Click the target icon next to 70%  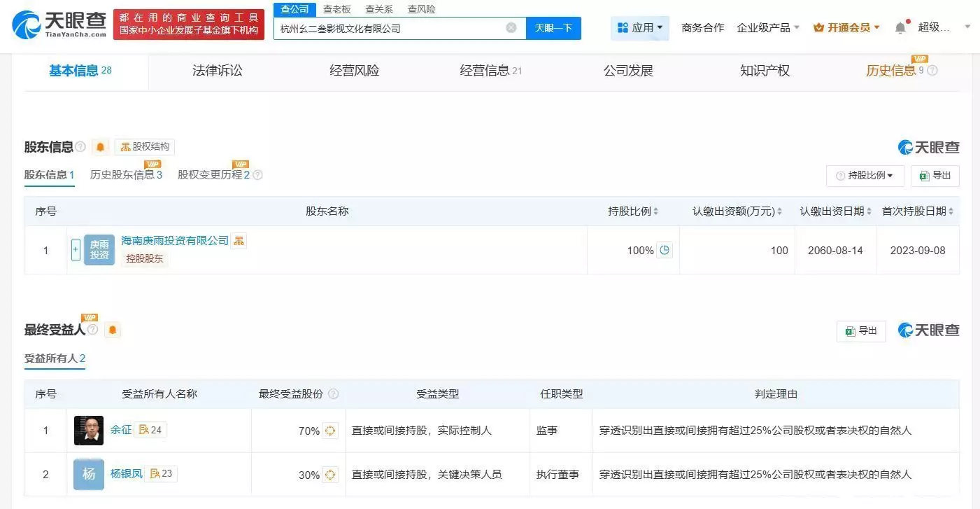click(330, 431)
